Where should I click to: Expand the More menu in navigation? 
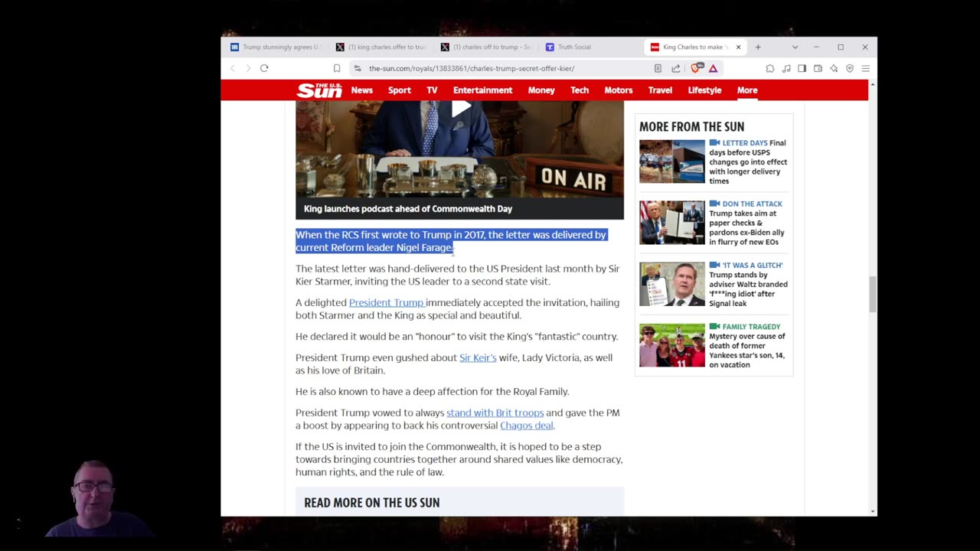point(747,90)
